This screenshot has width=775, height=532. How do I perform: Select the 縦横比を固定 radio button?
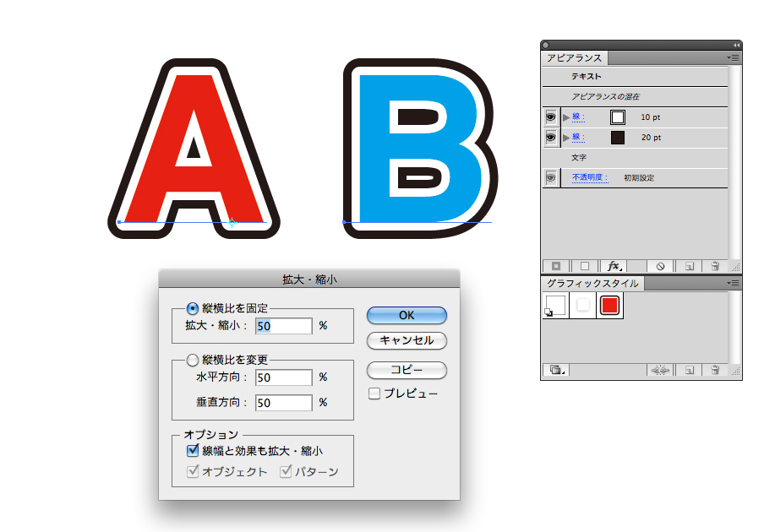(x=192, y=308)
